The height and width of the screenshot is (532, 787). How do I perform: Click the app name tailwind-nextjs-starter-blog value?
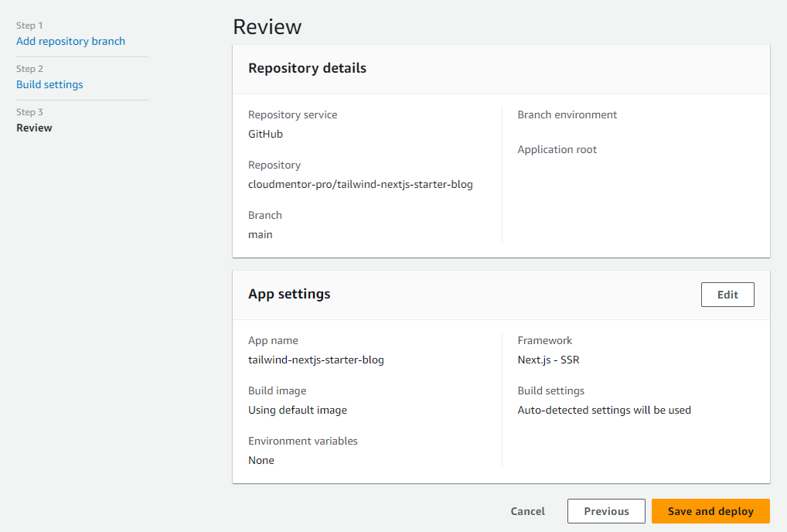click(x=315, y=360)
